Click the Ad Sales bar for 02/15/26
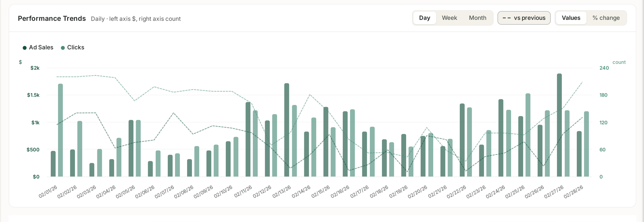Screen dimensions: 644x222 (x=326, y=142)
